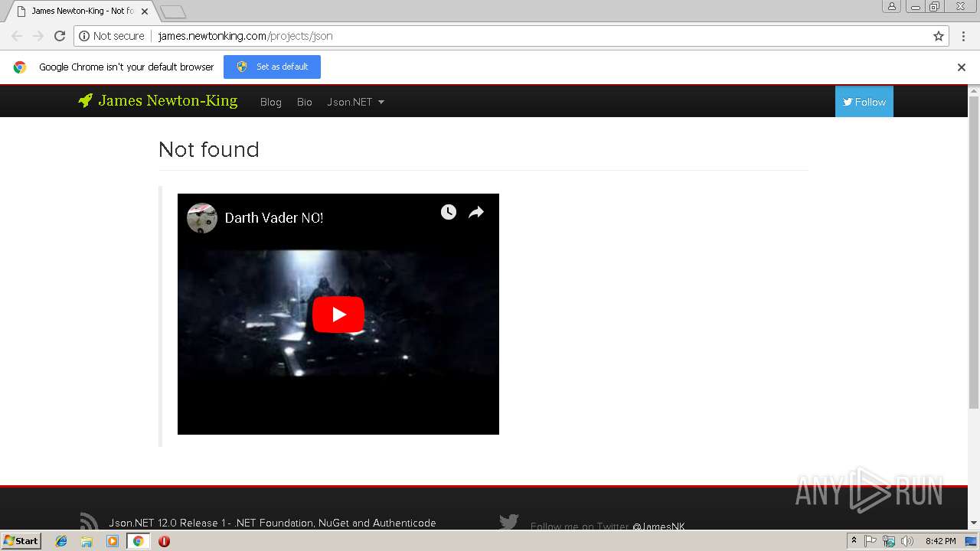
Task: Open the Windows Start menu
Action: pyautogui.click(x=21, y=541)
